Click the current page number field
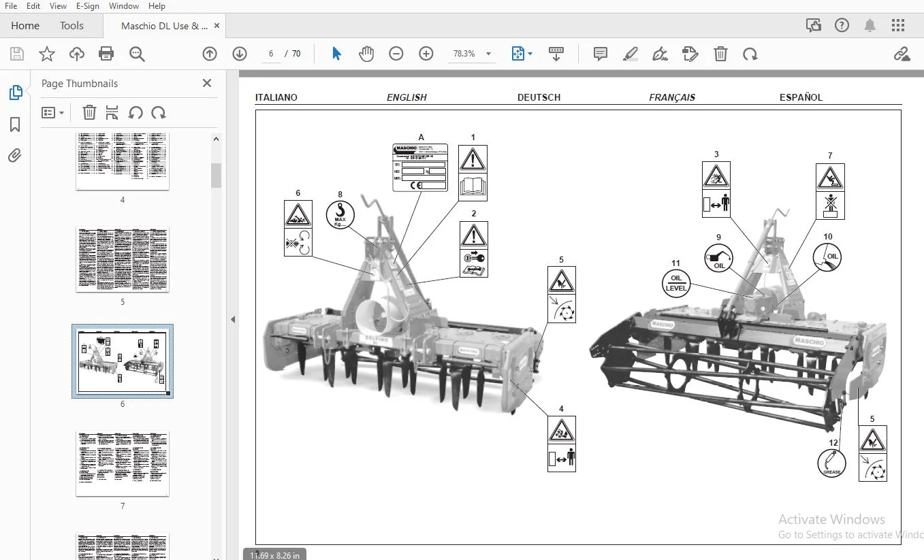924x560 pixels. [271, 54]
